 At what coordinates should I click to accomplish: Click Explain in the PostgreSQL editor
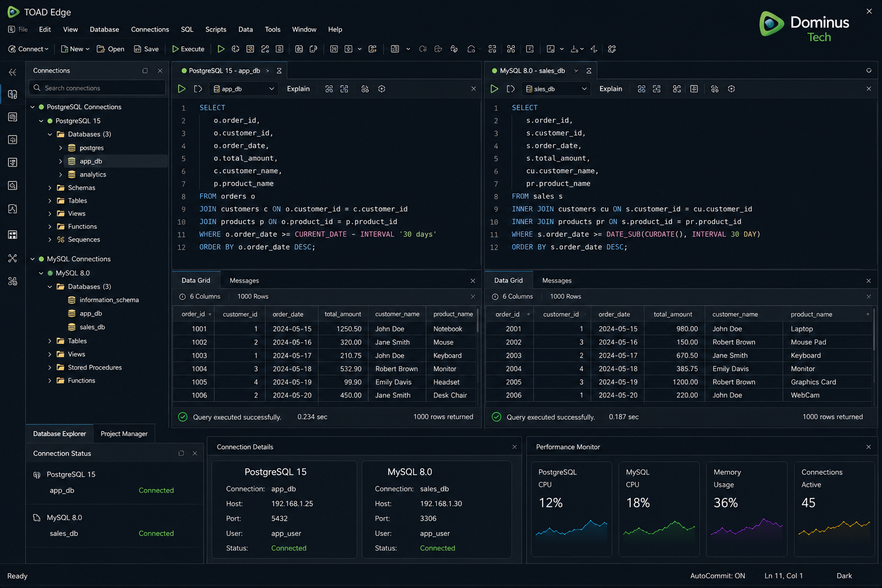298,89
